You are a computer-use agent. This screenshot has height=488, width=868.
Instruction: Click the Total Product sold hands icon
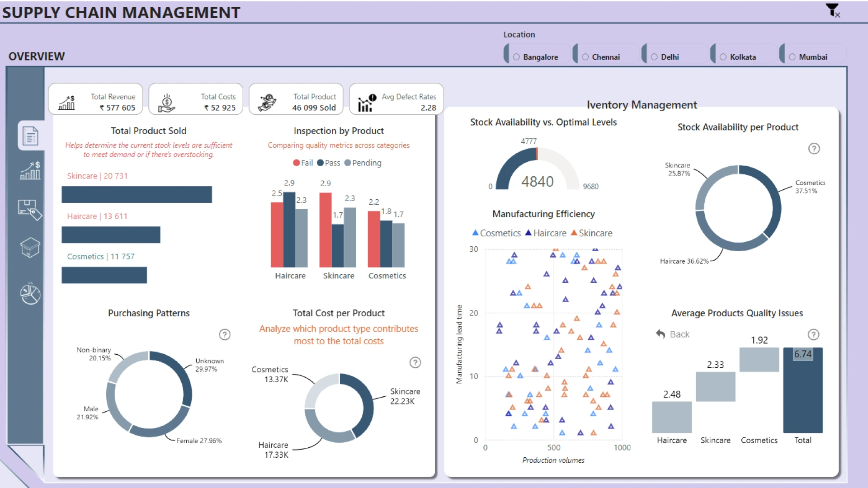[267, 103]
